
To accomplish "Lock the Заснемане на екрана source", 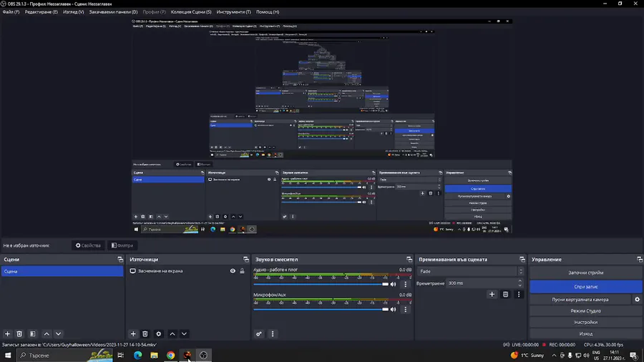I will coord(242,271).
